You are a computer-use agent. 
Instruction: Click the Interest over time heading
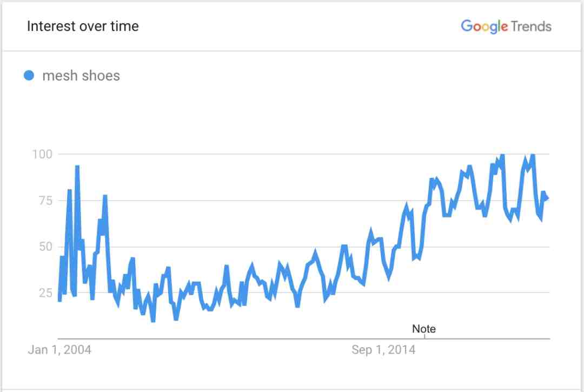83,26
